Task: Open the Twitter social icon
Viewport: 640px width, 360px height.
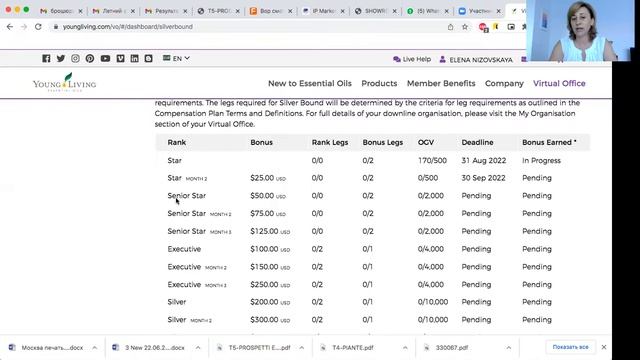Action: tap(61, 58)
